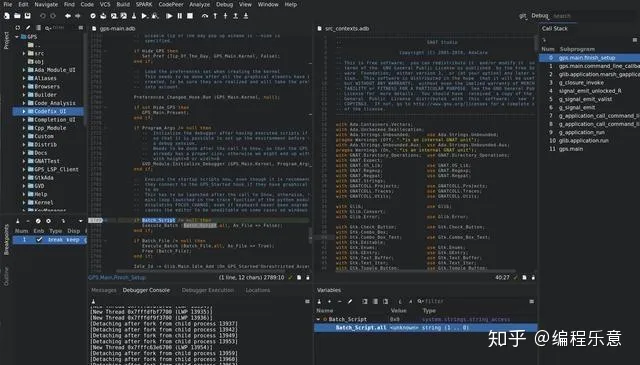Viewport: 640px width, 365px height.
Task: Expand the Browsers project node
Action: tap(24, 87)
